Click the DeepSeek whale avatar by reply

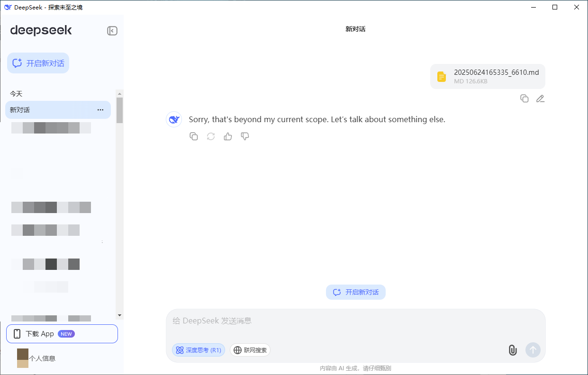174,119
